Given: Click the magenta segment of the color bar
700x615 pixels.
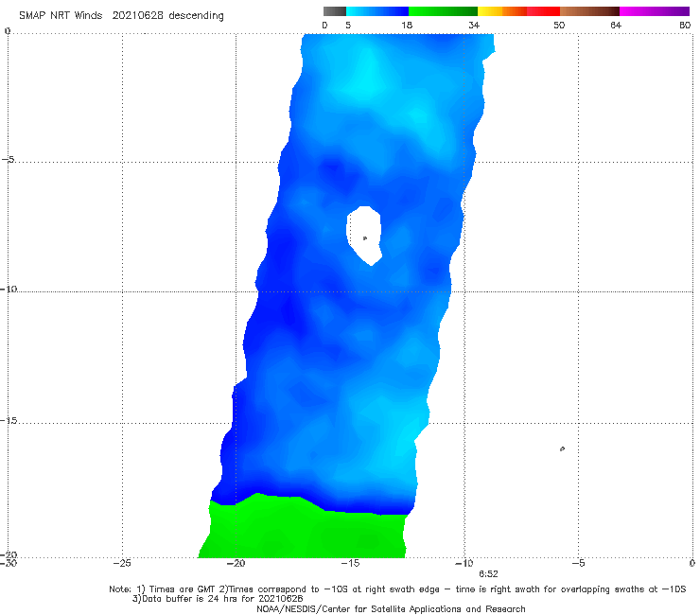Looking at the screenshot, I should (655, 11).
